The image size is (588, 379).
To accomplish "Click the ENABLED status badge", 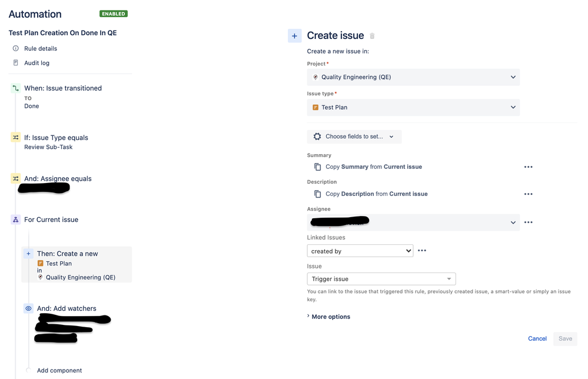I will (113, 14).
